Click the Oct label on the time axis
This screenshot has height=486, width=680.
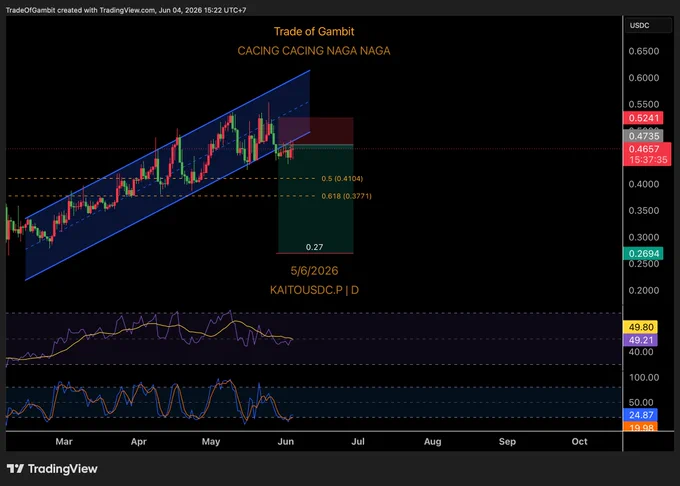coord(579,441)
